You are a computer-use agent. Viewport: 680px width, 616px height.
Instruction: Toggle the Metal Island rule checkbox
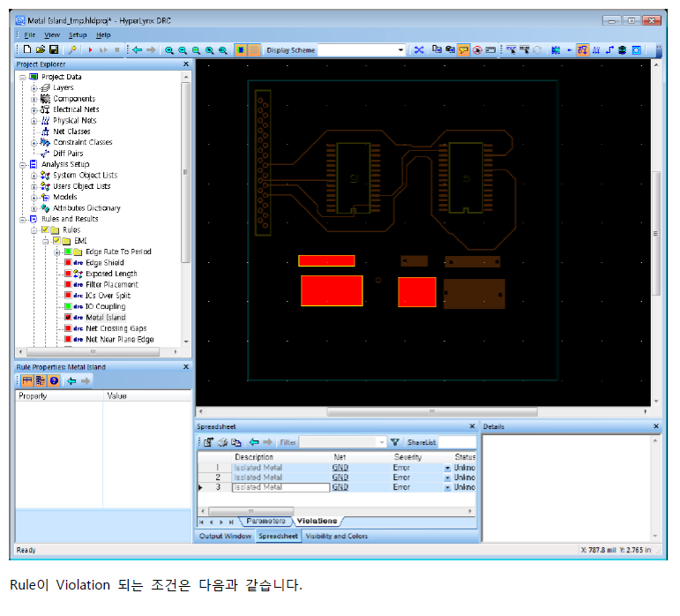68,317
